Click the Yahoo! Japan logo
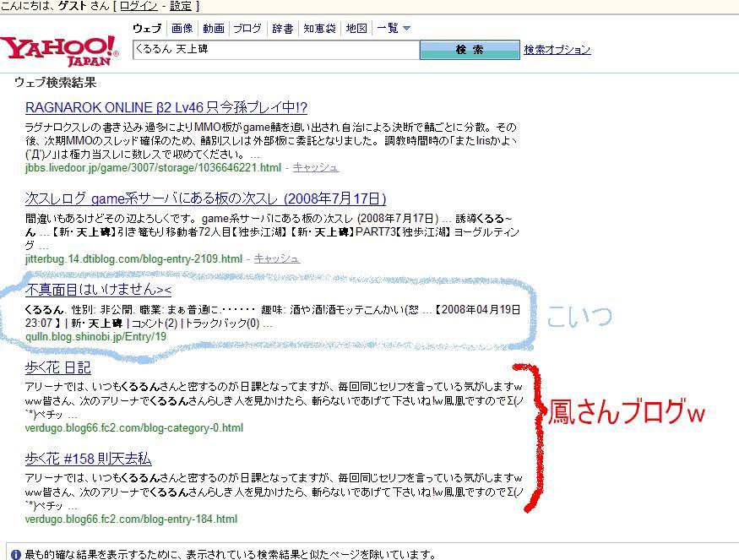This screenshot has height=560, width=739. [59, 51]
